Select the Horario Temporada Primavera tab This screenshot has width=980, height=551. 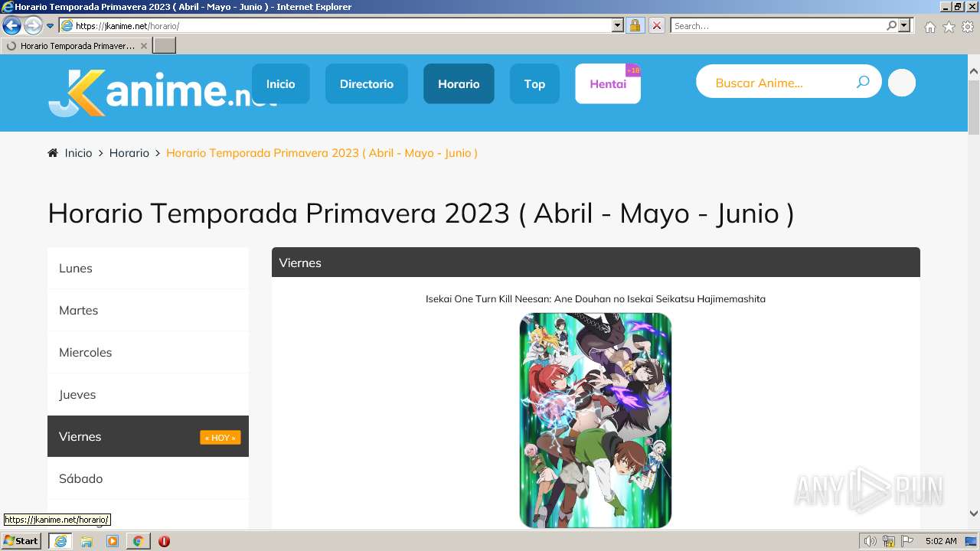click(76, 46)
